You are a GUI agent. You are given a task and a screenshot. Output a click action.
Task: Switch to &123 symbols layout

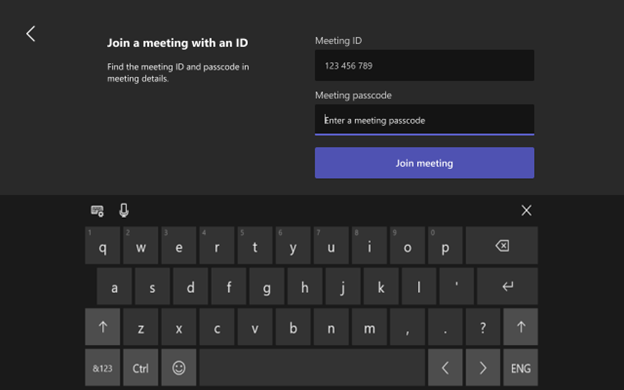tap(102, 368)
